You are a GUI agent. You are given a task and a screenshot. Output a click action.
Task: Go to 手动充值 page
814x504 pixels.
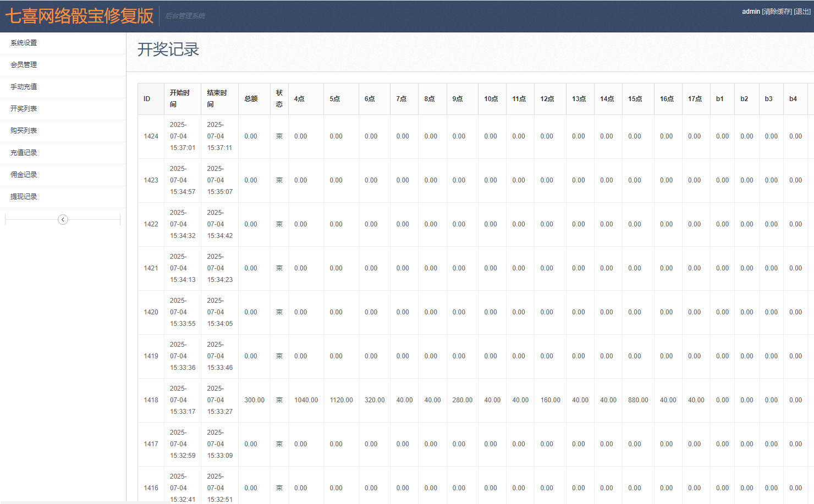pos(23,87)
